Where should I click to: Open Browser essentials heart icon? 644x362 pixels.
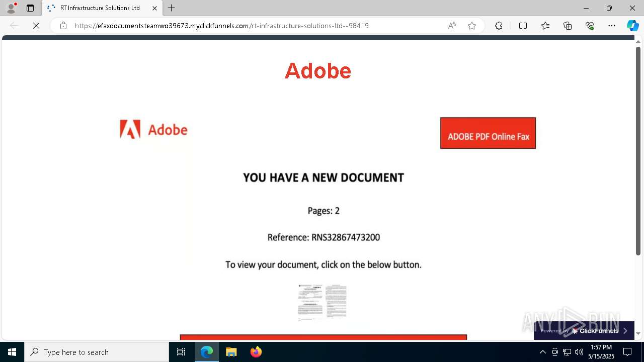590,26
